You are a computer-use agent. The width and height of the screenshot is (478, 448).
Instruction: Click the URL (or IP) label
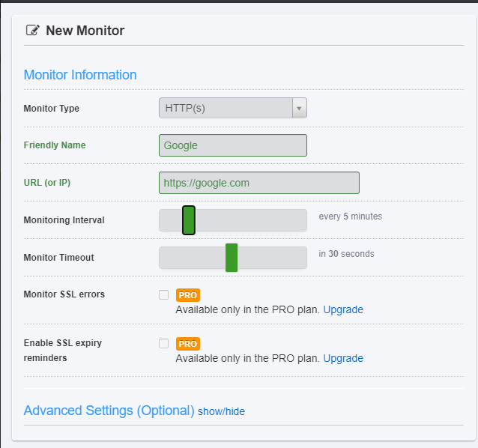pos(47,183)
